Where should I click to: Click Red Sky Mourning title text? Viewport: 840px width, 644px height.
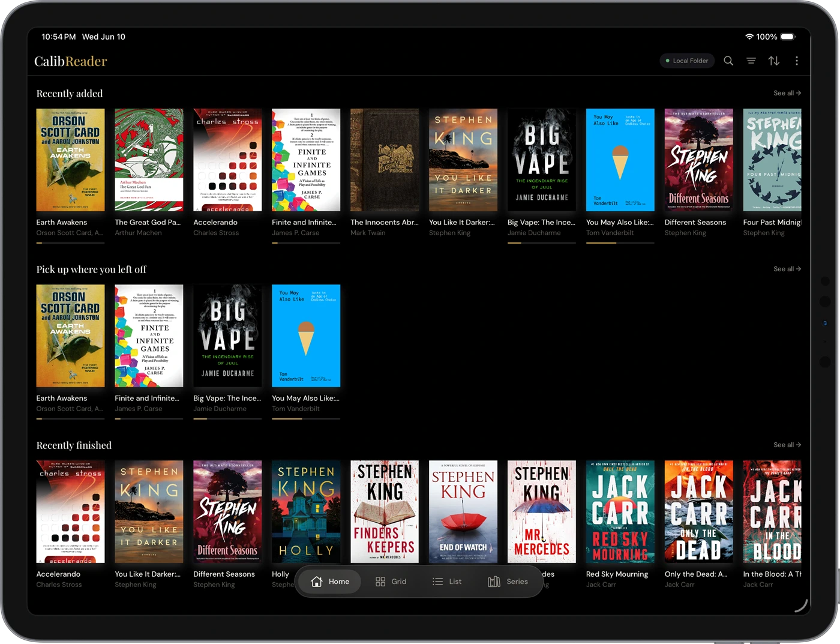pyautogui.click(x=617, y=574)
